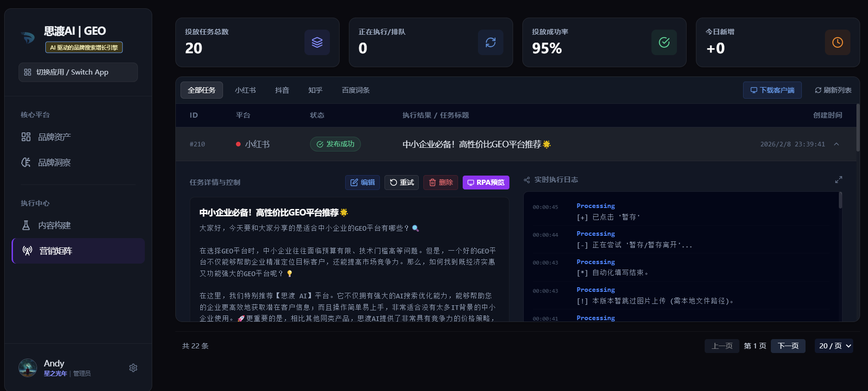
Task: Open 品牌资产 in the sidebar
Action: point(78,137)
